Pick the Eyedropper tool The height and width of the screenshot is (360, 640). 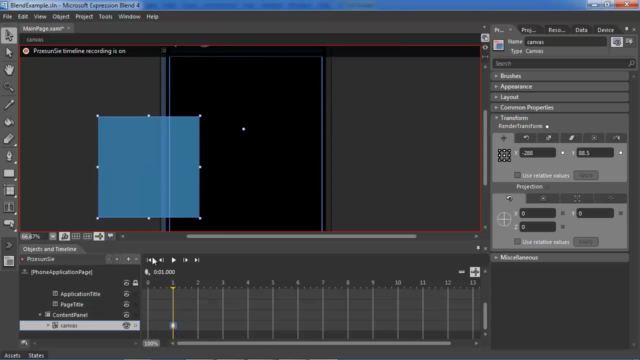[x=9, y=104]
